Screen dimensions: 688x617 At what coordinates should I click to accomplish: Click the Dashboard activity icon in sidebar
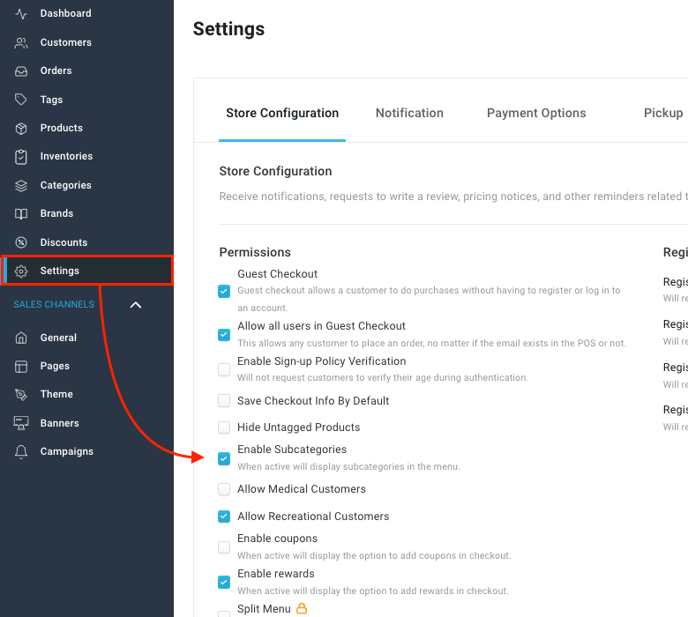[21, 14]
